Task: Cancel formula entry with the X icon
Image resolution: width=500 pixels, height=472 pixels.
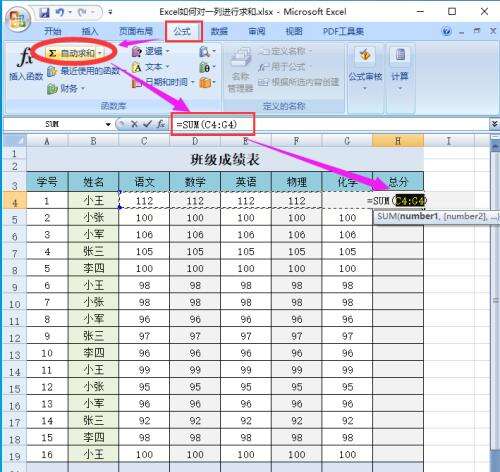Action: (134, 124)
